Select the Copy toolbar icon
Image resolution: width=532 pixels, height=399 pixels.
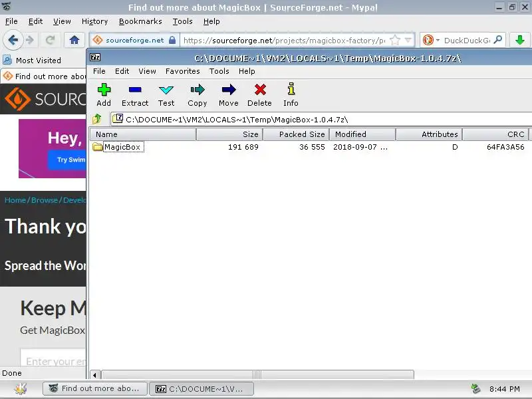tap(198, 90)
